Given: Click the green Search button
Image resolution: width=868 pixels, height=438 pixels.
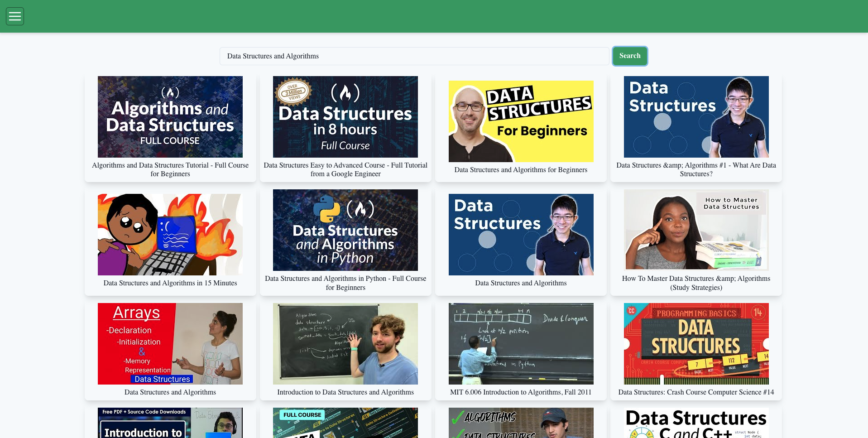Looking at the screenshot, I should (x=630, y=56).
